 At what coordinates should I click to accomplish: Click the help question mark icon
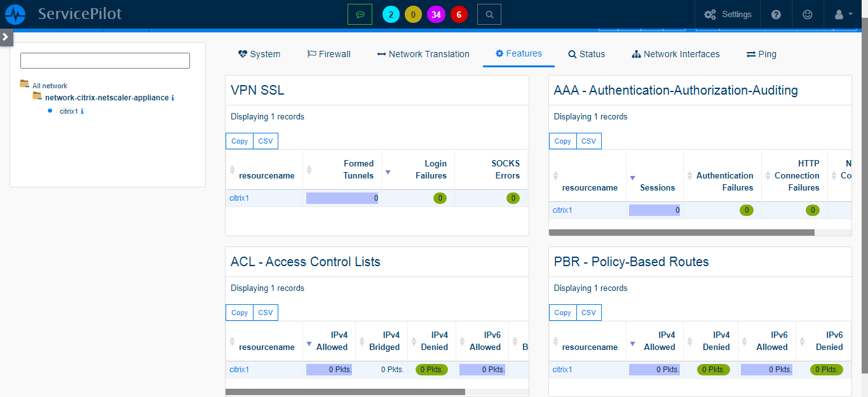tap(776, 14)
